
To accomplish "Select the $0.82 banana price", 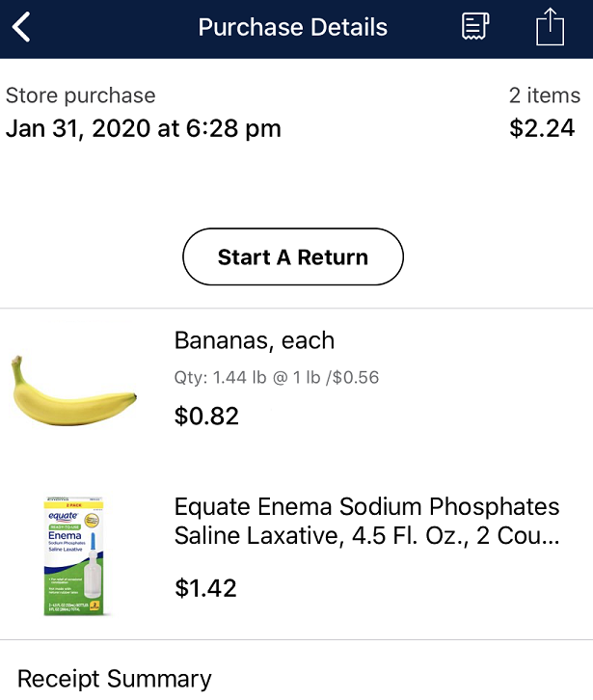I will (206, 417).
